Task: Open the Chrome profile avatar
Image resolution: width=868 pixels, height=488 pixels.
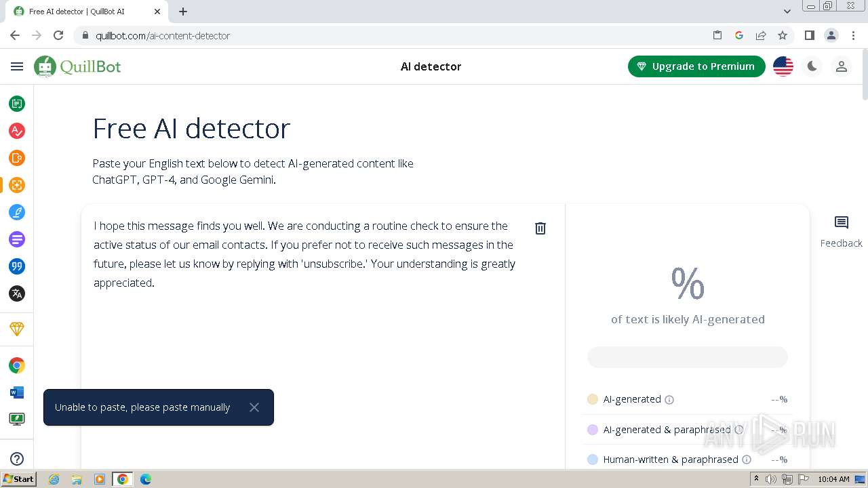Action: coord(831,35)
